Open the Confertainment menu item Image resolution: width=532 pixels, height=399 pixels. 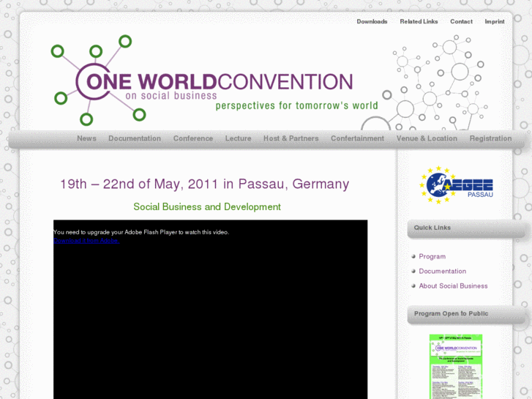coord(357,138)
